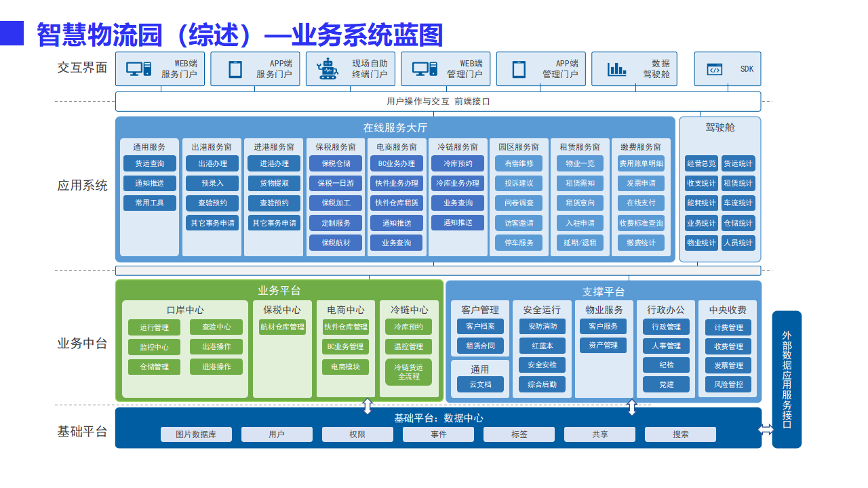Image resolution: width=868 pixels, height=488 pixels.
Task: Click the 冷链货运全流程 box
Action: (408, 372)
